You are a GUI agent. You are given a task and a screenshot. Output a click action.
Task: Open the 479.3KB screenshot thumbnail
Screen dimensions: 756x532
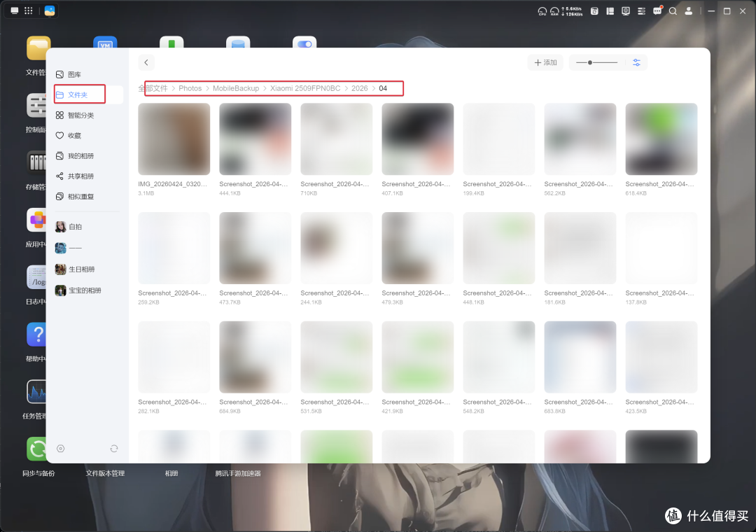(x=417, y=248)
